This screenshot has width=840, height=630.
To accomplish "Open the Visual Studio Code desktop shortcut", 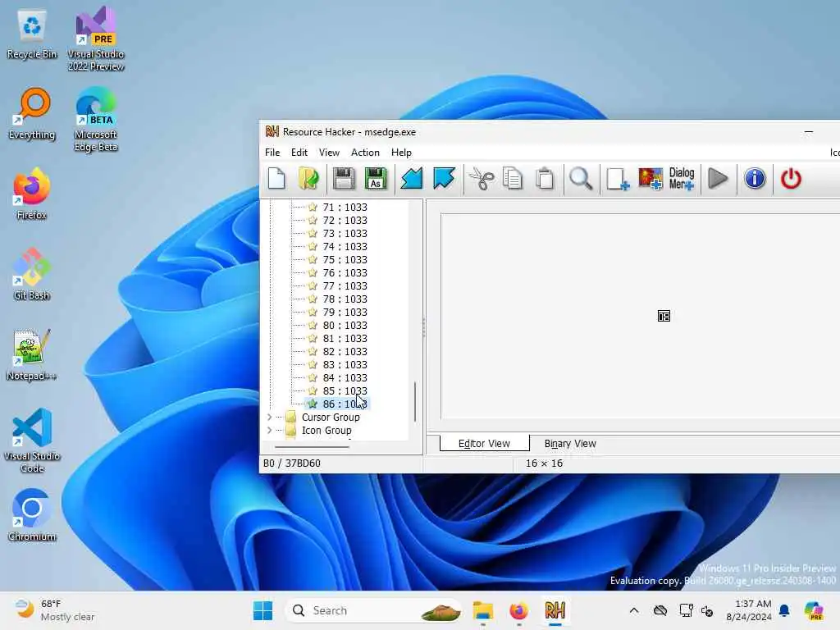I will coord(32,441).
